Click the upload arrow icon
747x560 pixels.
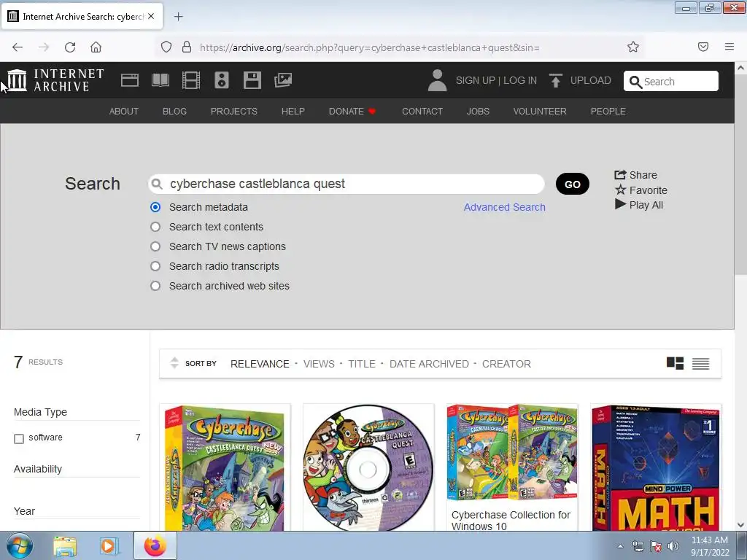pos(555,80)
